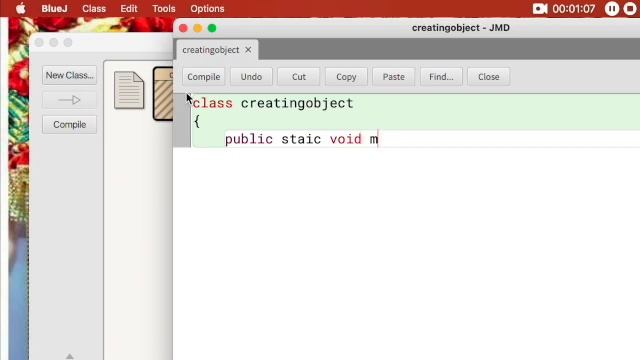Viewport: 640px width, 360px height.
Task: Click the misspelled word 'staic' in code
Action: pyautogui.click(x=301, y=139)
